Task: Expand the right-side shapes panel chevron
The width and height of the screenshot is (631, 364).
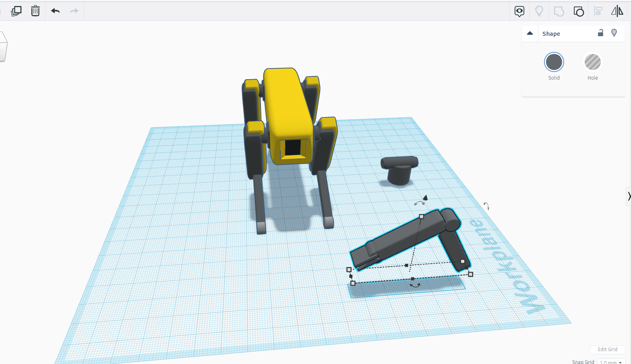Action: pyautogui.click(x=629, y=196)
